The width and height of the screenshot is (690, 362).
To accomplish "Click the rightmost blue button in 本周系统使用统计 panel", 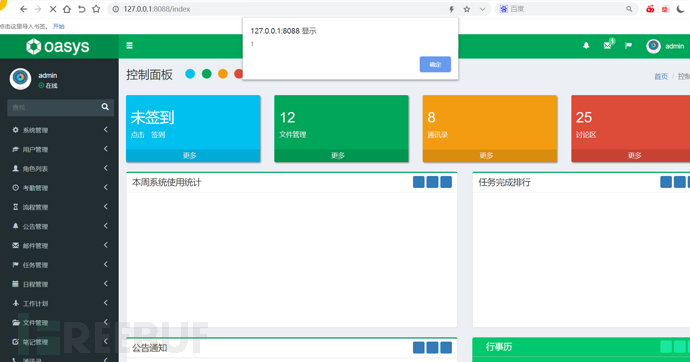I will click(x=446, y=182).
